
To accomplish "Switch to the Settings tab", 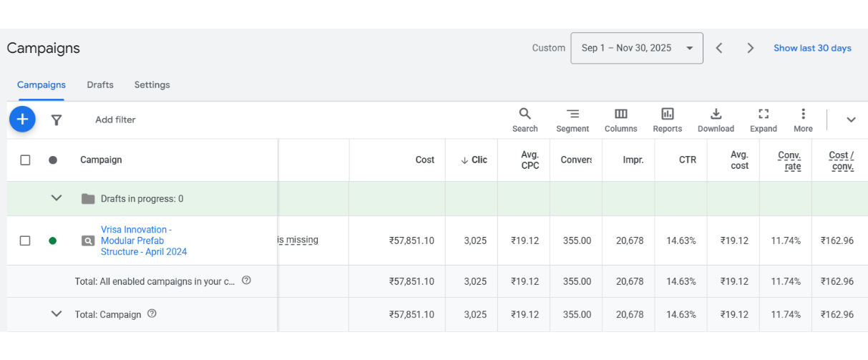I will click(152, 84).
